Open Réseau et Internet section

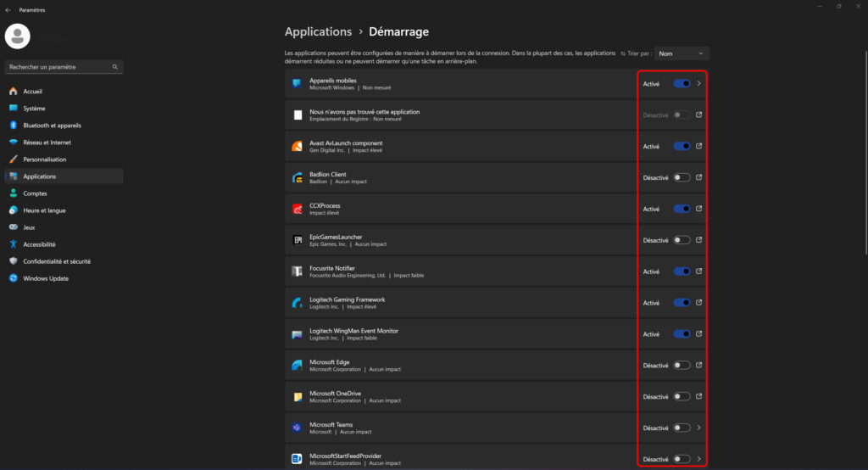tap(64, 143)
